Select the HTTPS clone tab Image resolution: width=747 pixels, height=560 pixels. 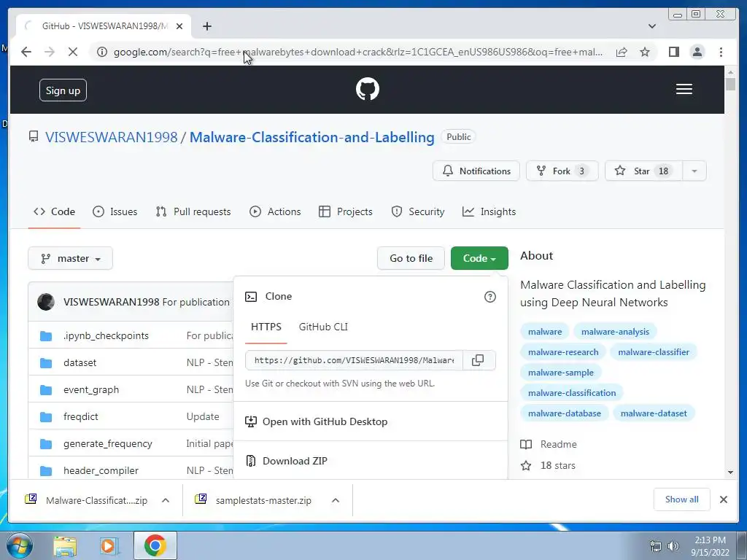[266, 327]
